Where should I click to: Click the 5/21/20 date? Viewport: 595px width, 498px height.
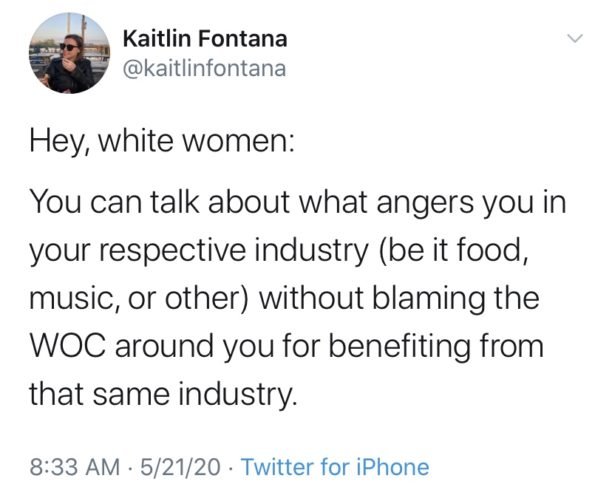coord(180,466)
